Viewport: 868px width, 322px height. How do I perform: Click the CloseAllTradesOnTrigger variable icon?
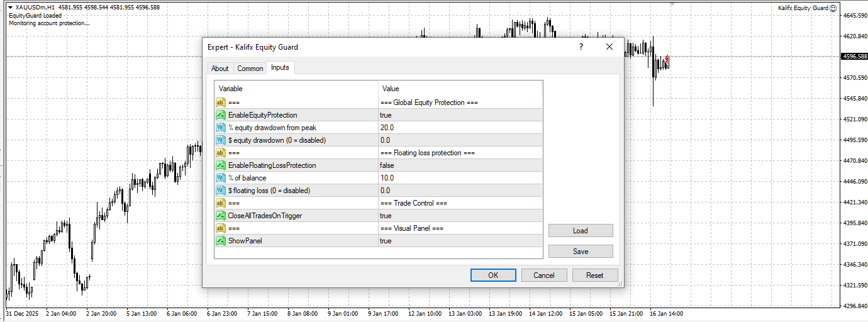(x=221, y=216)
